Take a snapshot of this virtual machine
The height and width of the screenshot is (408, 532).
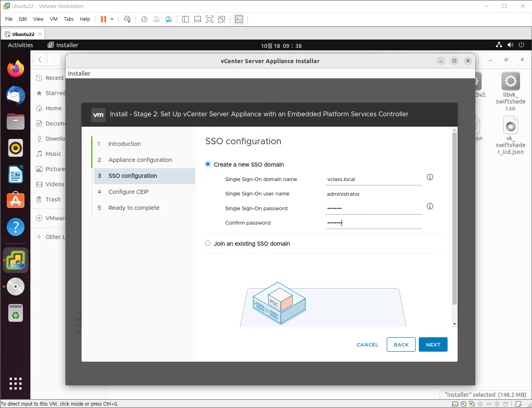point(144,19)
